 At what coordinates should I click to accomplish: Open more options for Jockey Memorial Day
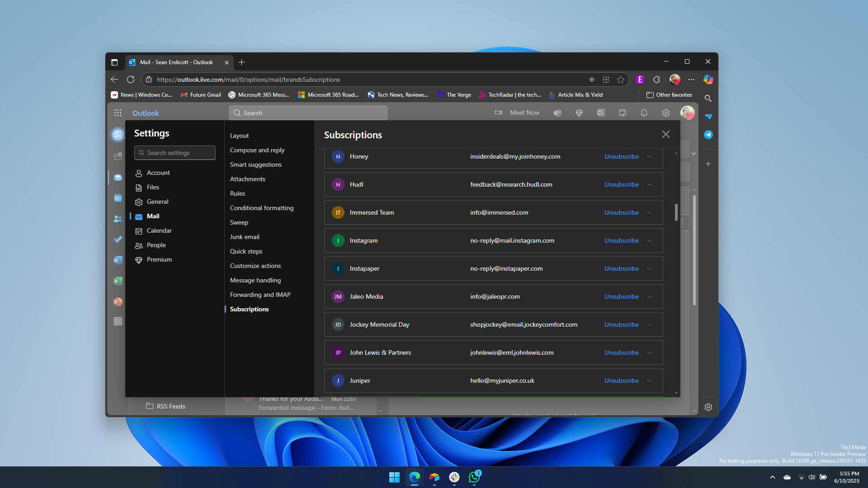pyautogui.click(x=649, y=325)
